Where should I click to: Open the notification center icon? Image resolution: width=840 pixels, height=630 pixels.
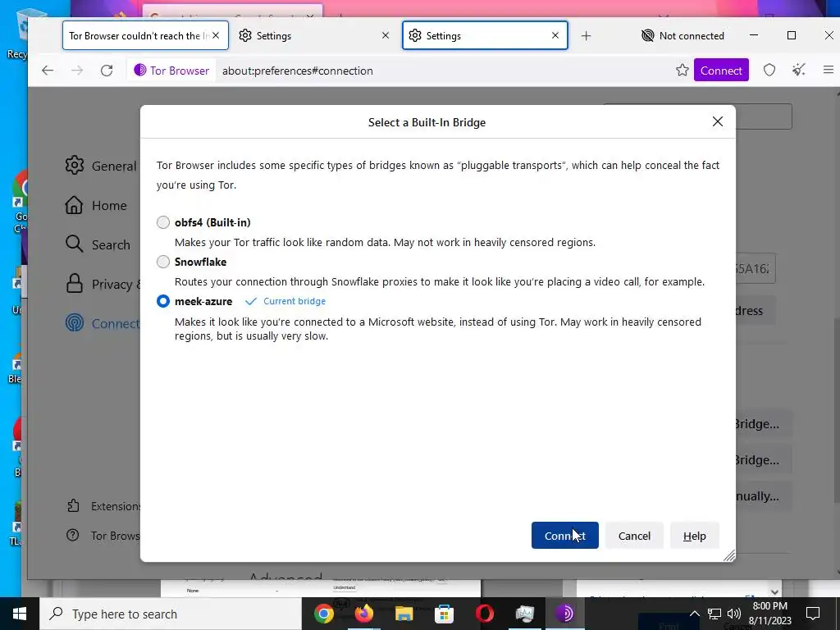coord(813,614)
